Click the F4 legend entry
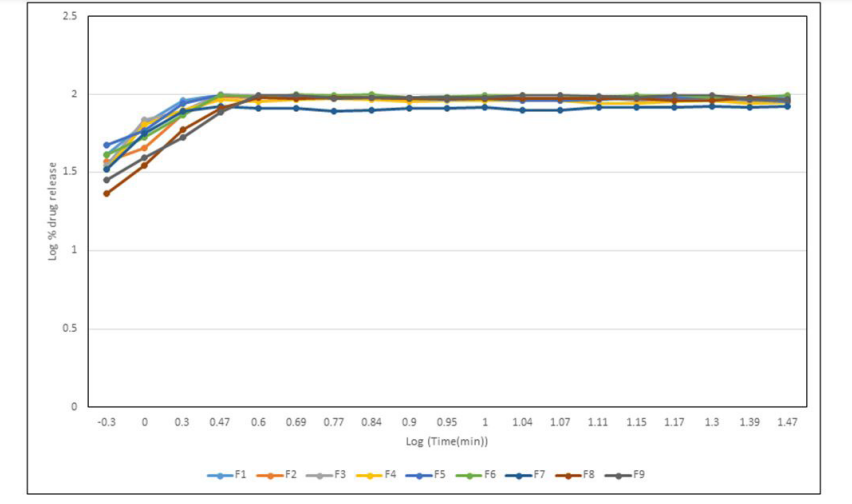The width and height of the screenshot is (852, 504). point(376,475)
